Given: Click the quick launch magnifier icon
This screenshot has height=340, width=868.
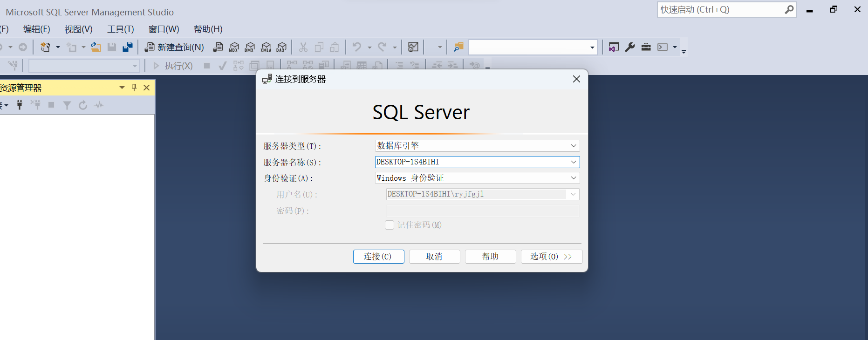Looking at the screenshot, I should pyautogui.click(x=789, y=10).
